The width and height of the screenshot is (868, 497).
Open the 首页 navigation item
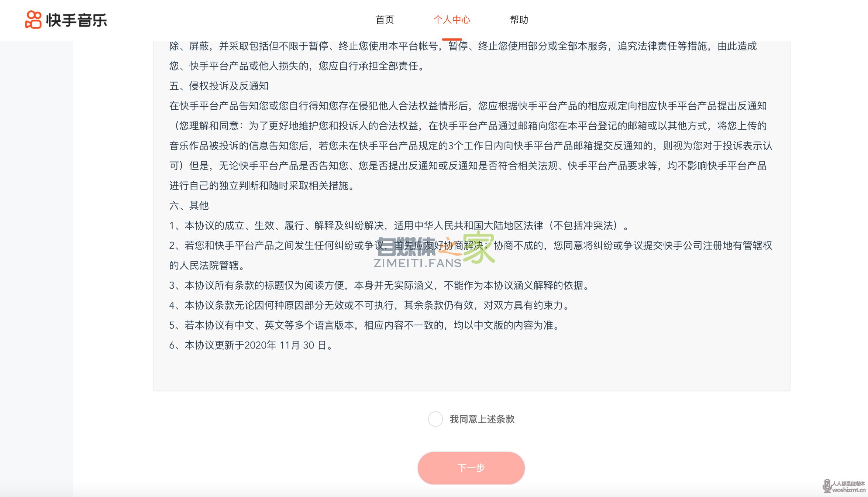click(385, 20)
